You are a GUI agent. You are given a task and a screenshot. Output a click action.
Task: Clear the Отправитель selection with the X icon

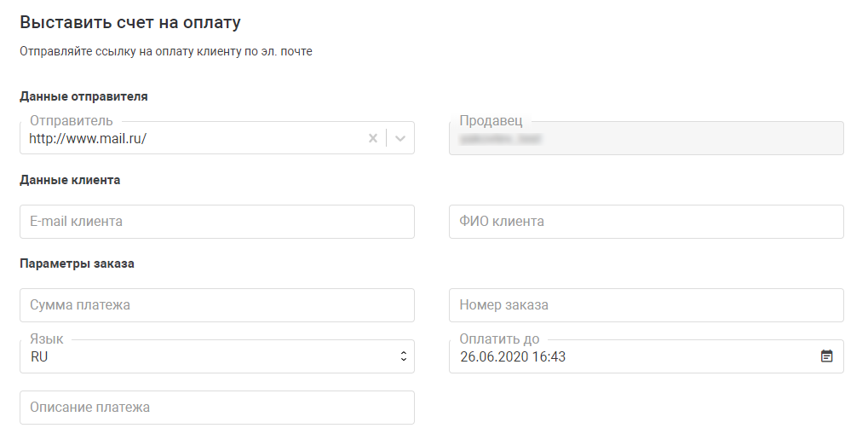373,139
